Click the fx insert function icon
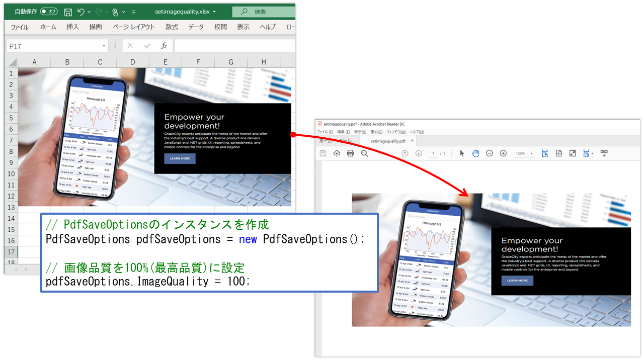Screen dimensions: 644x362 (164, 46)
